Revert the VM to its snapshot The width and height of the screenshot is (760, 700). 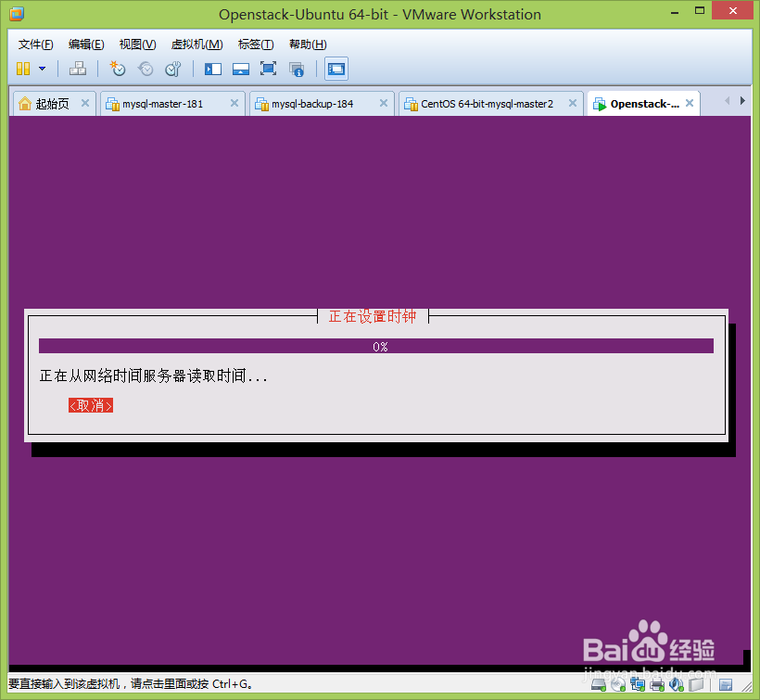pyautogui.click(x=146, y=69)
